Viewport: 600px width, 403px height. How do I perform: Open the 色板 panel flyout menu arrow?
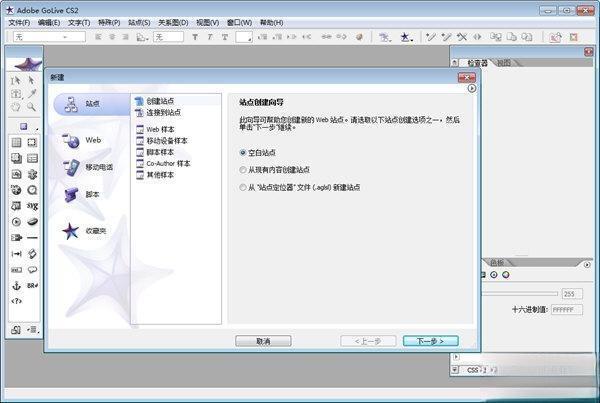point(587,264)
